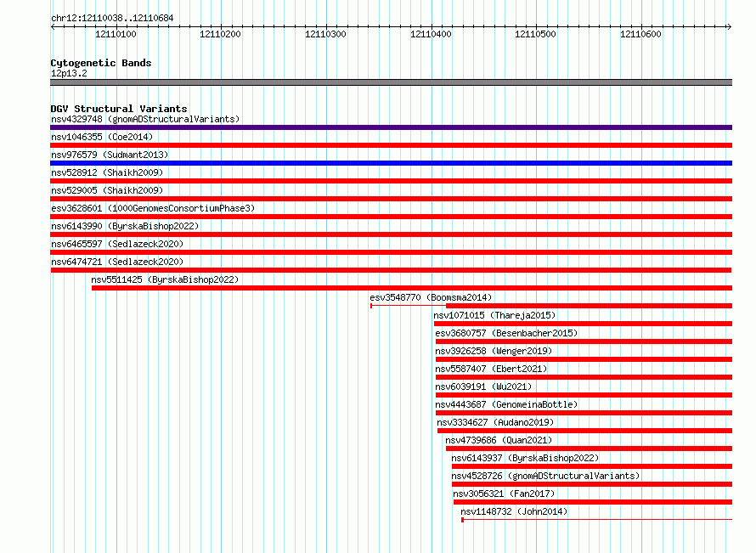Image resolution: width=756 pixels, height=553 pixels.
Task: Click nsv6465597 (Sedlazeck2020) label
Action: pos(117,244)
